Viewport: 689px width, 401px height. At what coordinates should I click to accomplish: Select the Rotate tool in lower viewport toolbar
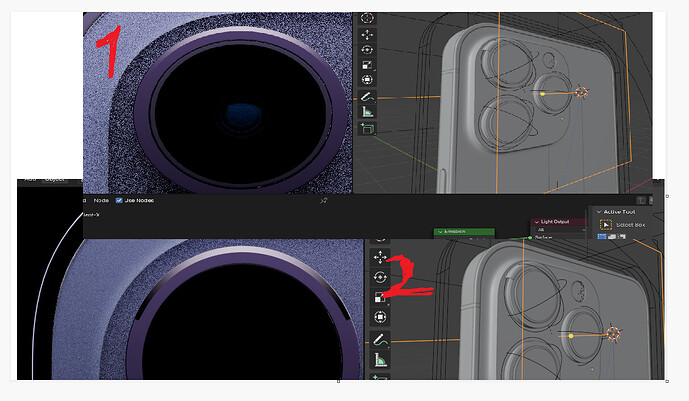click(x=380, y=278)
